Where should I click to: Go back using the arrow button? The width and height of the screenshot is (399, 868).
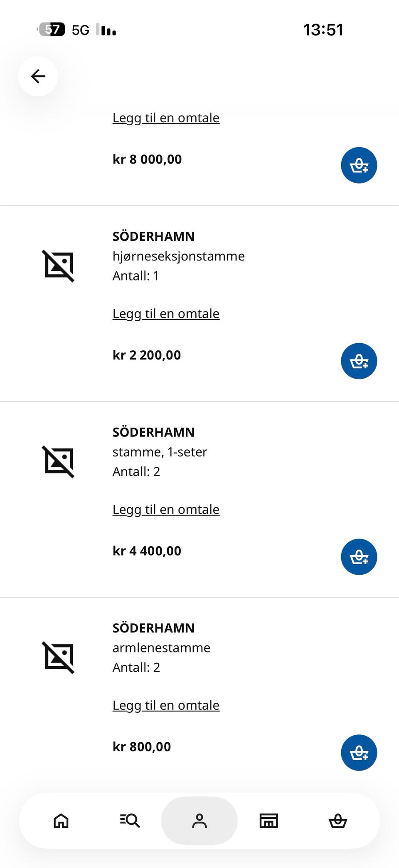(38, 76)
